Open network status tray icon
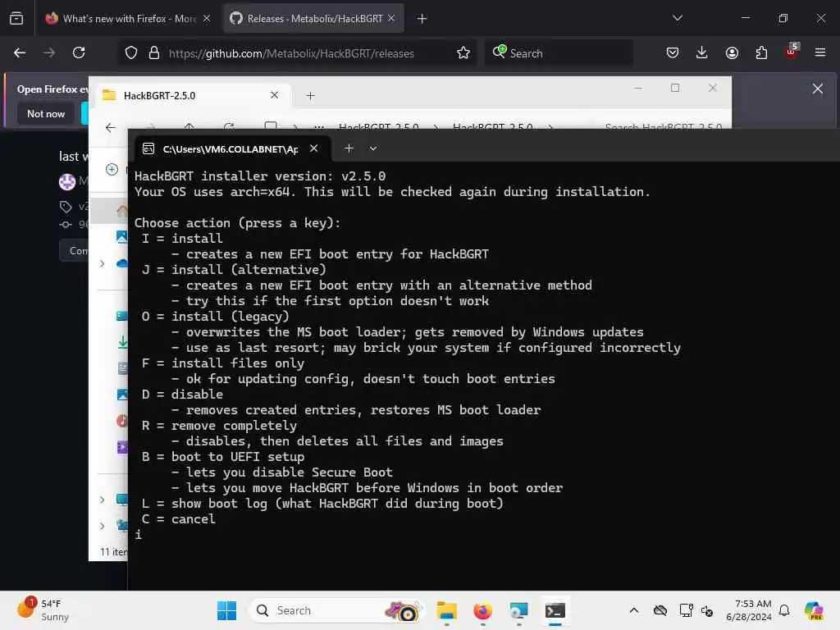The height and width of the screenshot is (630, 840). 687,610
